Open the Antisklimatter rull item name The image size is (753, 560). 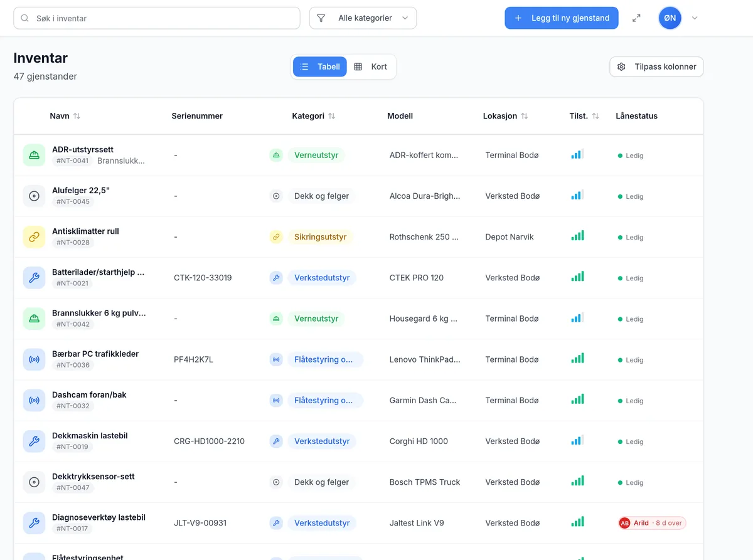click(85, 231)
